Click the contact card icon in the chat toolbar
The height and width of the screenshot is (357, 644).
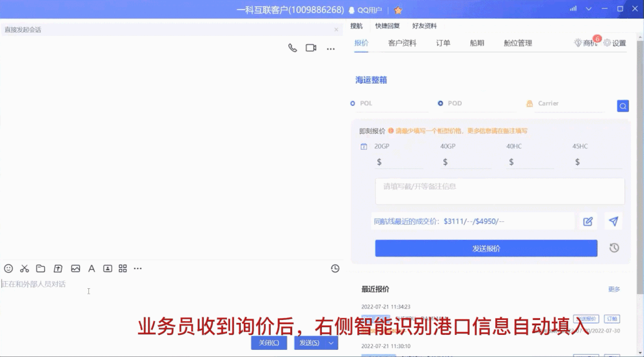tap(107, 268)
